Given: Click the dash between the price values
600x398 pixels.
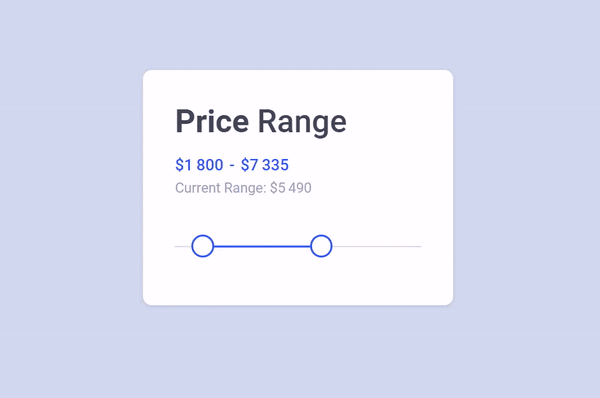Looking at the screenshot, I should [232, 166].
